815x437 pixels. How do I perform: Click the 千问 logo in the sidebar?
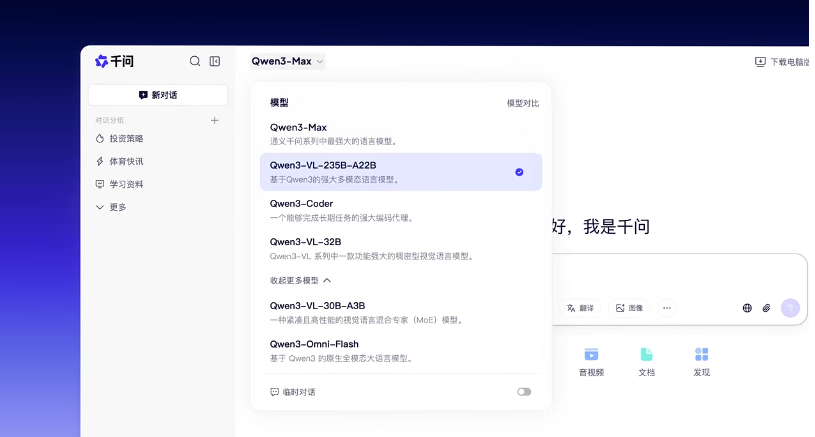pyautogui.click(x=114, y=61)
